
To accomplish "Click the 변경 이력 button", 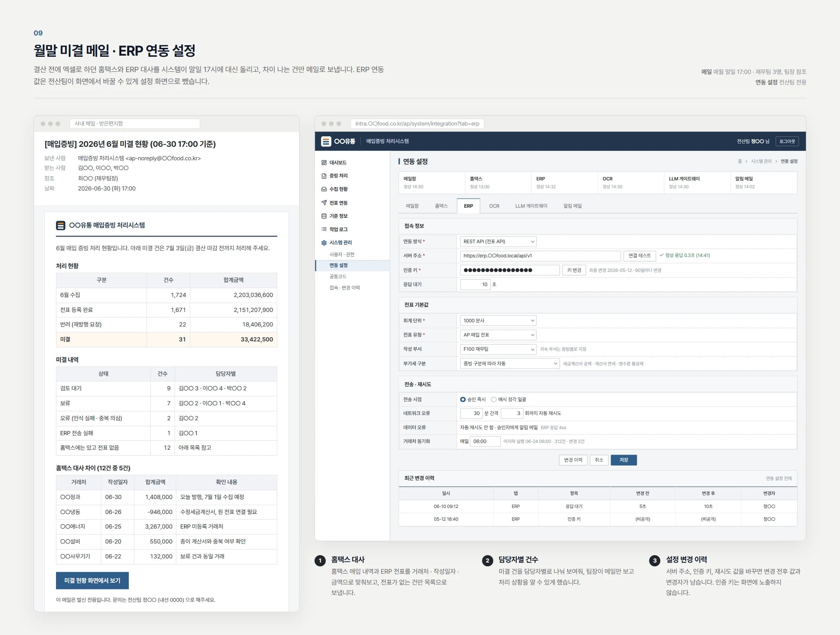I will coord(573,460).
